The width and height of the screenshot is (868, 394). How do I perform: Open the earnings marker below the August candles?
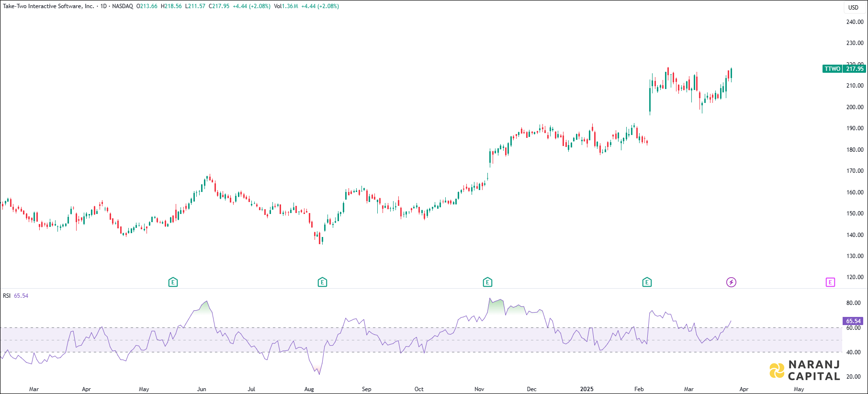322,282
